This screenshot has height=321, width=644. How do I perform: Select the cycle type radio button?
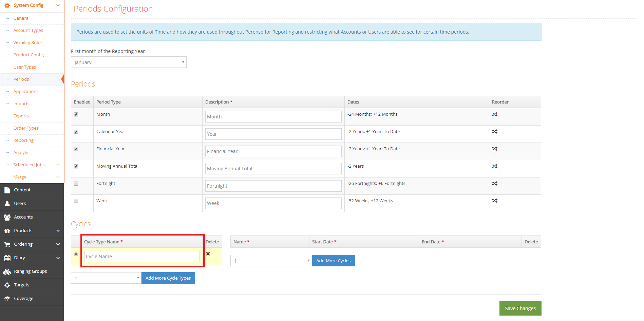(76, 254)
